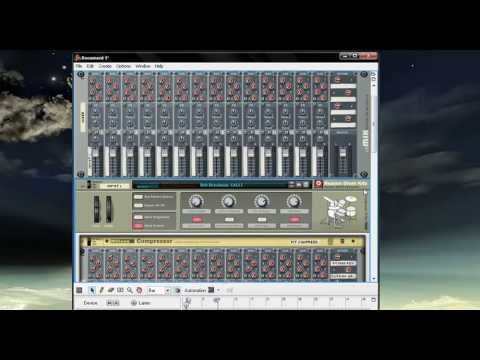Toggle the snap to grid icon
This screenshot has height=360, width=480.
click(178, 291)
